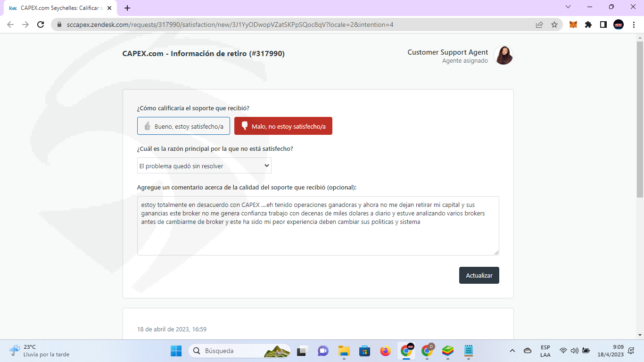Share this page from address bar
Image resolution: width=644 pixels, height=362 pixels.
[x=539, y=25]
